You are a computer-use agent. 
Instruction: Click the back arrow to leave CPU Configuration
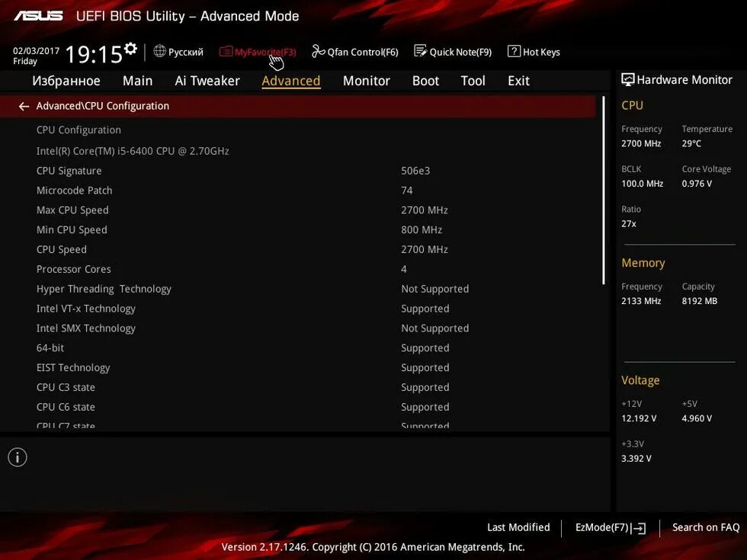[x=24, y=106]
